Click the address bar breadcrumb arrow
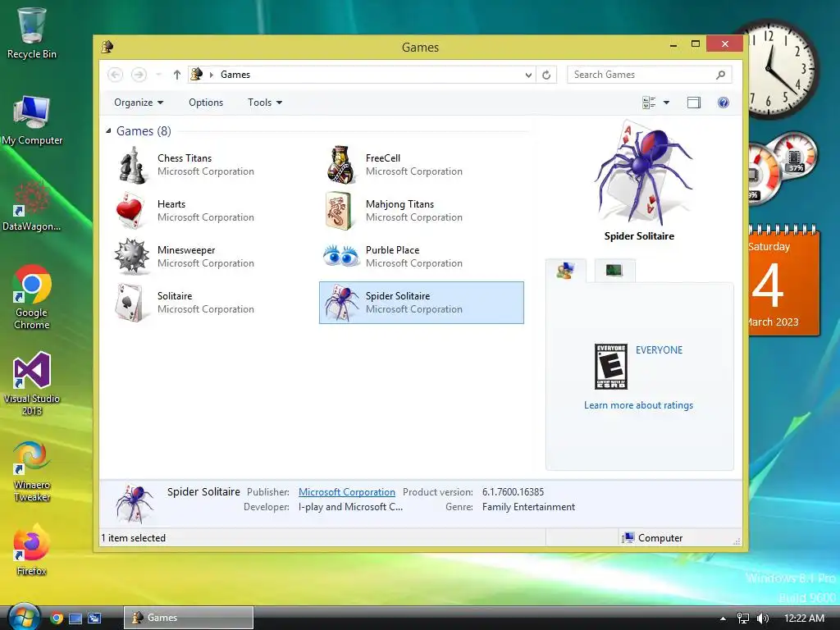 (x=211, y=75)
